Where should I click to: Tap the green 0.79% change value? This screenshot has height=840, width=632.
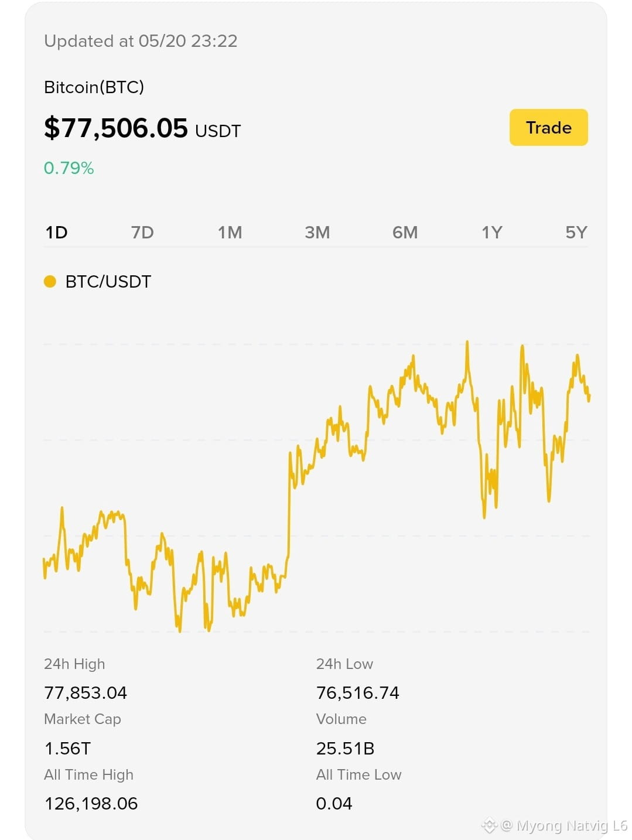tap(69, 168)
